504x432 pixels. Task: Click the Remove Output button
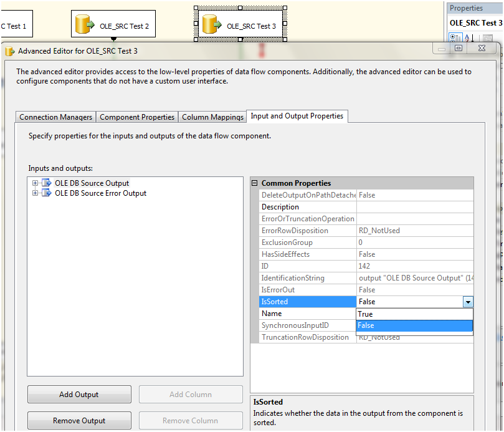click(x=78, y=420)
